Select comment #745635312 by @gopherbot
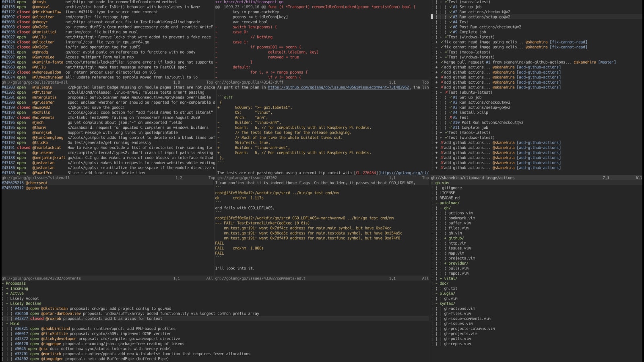 25,188
